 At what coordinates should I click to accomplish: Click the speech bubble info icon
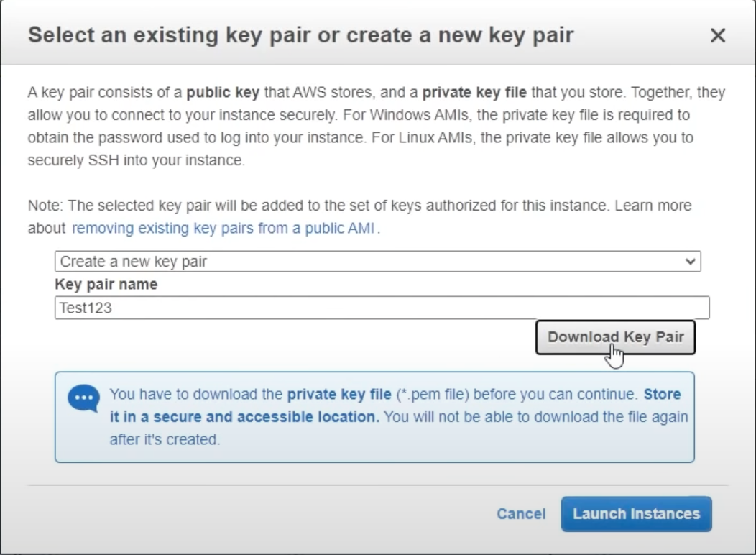click(x=83, y=398)
